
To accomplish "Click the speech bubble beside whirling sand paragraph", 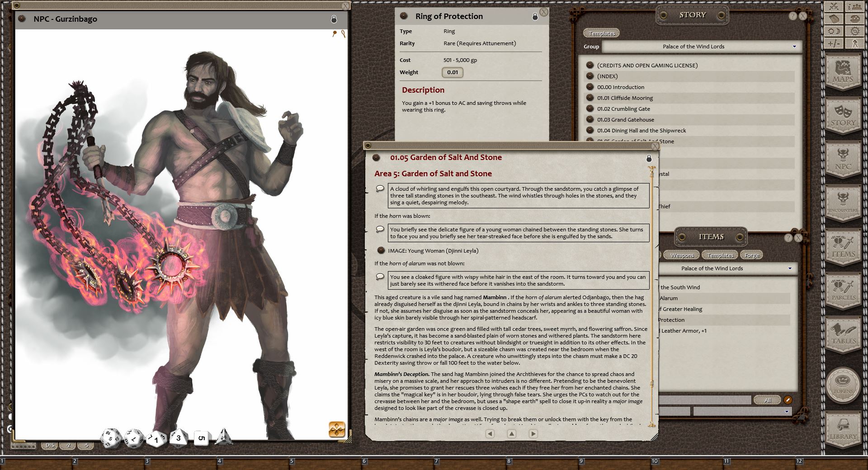I will 380,188.
